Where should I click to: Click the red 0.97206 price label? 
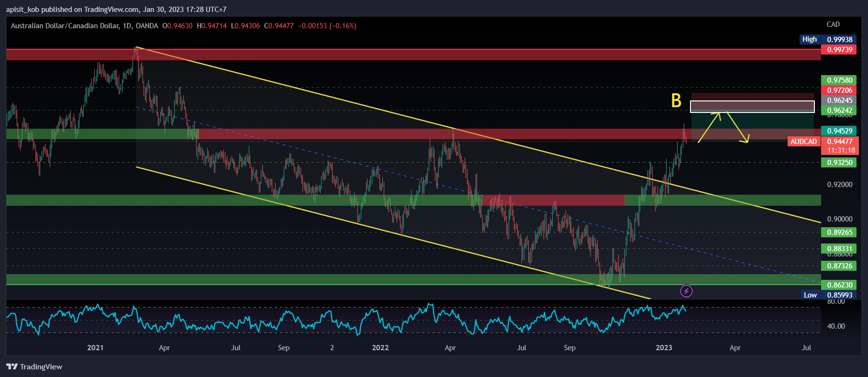click(x=840, y=90)
